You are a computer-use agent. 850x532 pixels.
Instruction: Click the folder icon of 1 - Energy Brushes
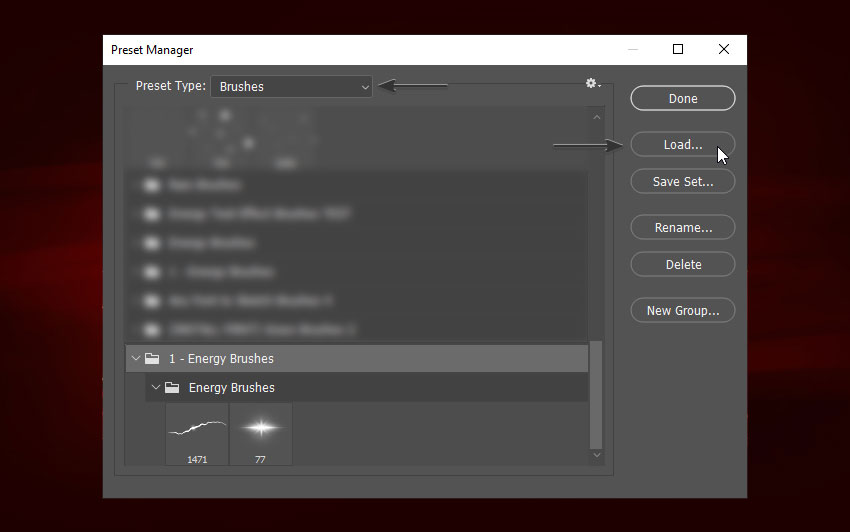point(152,359)
